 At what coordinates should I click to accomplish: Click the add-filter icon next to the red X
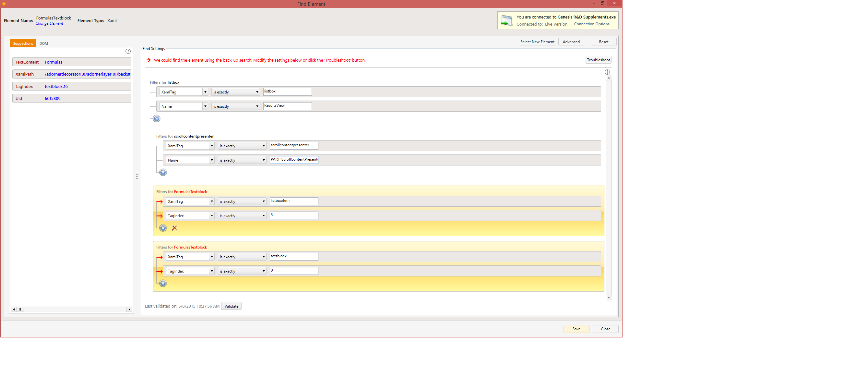[x=163, y=228]
